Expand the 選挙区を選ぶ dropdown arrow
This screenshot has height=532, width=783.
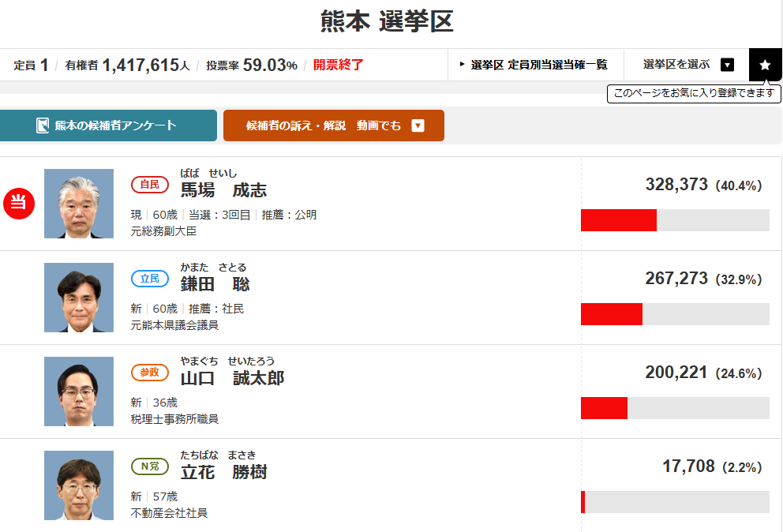pyautogui.click(x=728, y=65)
